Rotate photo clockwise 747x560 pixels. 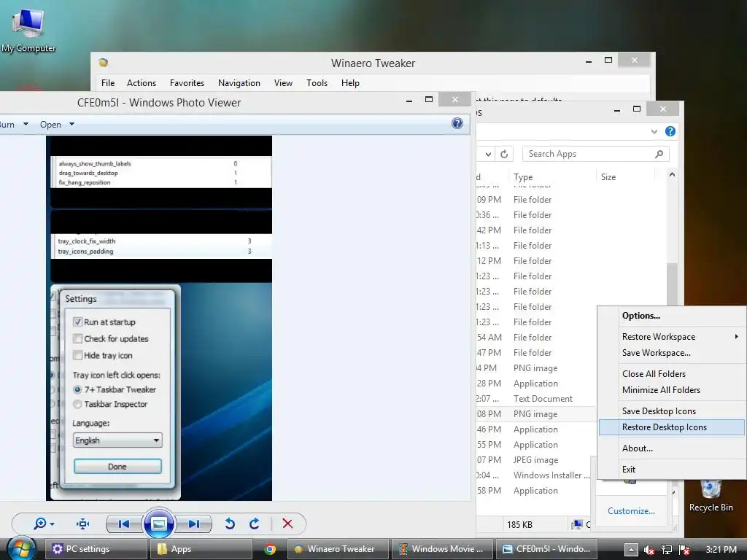(255, 524)
